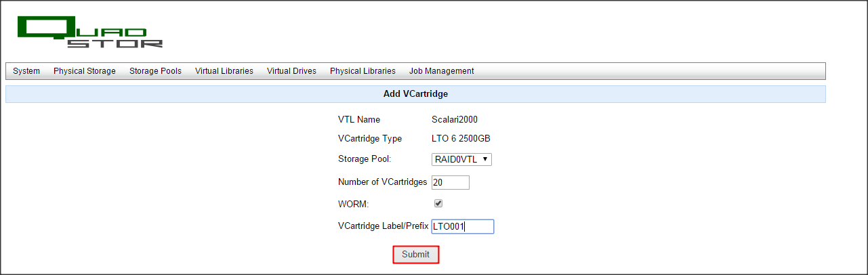Click the "VTL Name" field label
This screenshot has height=275, width=868.
[x=359, y=120]
